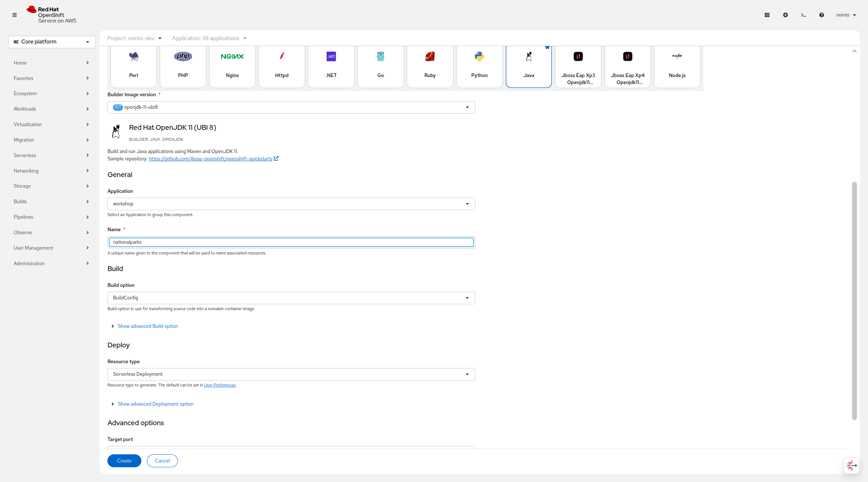The height and width of the screenshot is (482, 868).
Task: Open the Builder Image version dropdown
Action: (291, 107)
